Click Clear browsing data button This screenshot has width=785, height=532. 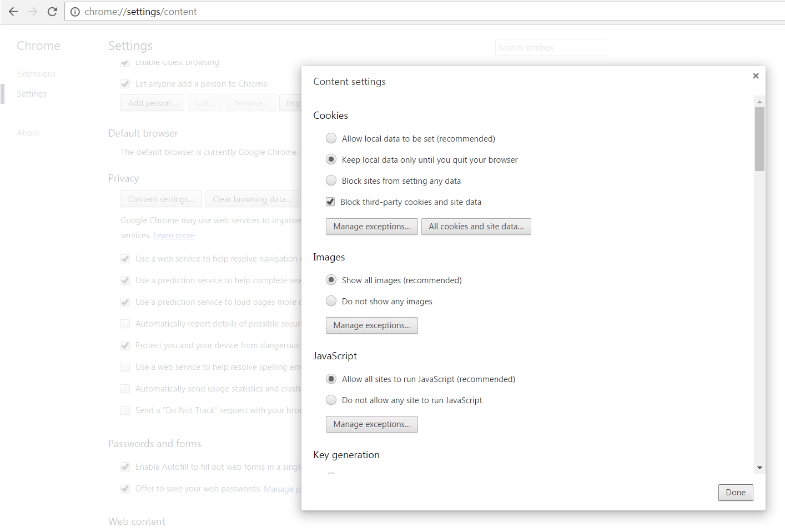pyautogui.click(x=252, y=199)
